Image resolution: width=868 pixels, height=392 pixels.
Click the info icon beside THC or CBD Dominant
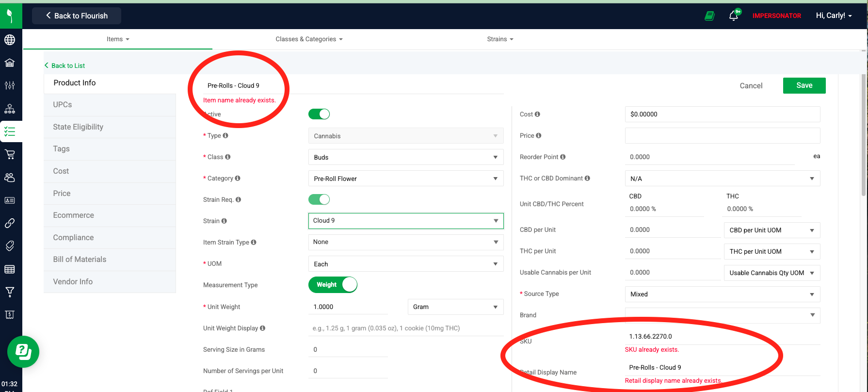pyautogui.click(x=587, y=178)
